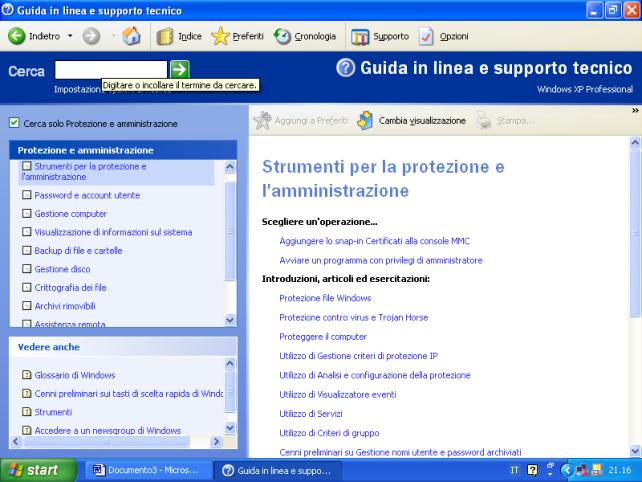Click the Opzioni toolbar label
Image resolution: width=642 pixels, height=482 pixels.
(454, 36)
